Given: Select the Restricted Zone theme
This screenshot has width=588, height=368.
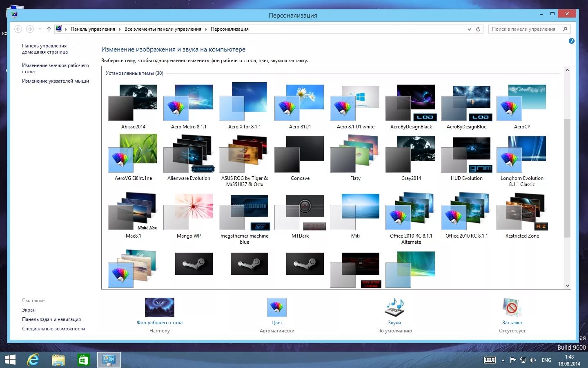Looking at the screenshot, I should point(521,215).
